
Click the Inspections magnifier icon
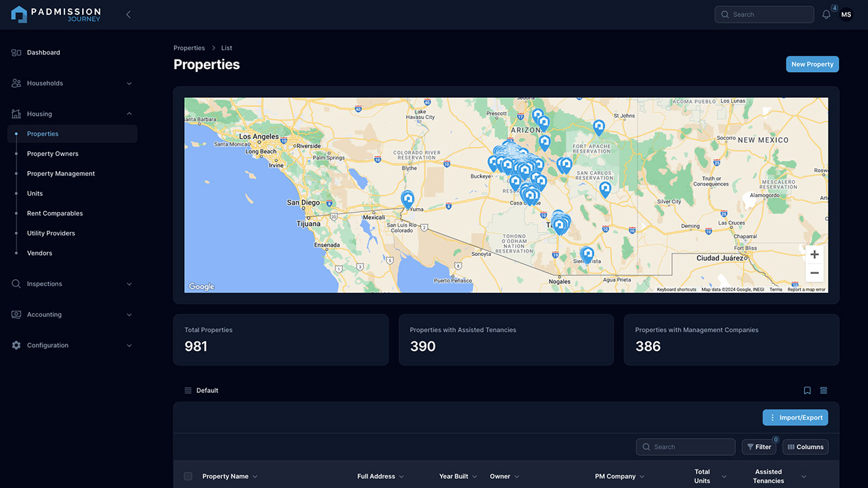click(16, 284)
